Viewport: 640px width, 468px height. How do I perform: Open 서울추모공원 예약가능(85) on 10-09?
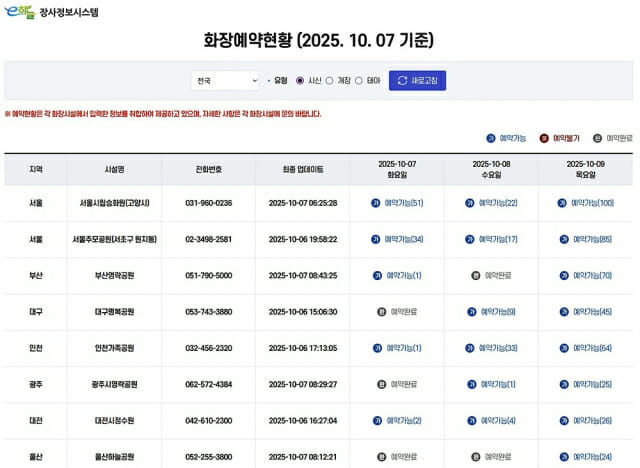(x=592, y=239)
